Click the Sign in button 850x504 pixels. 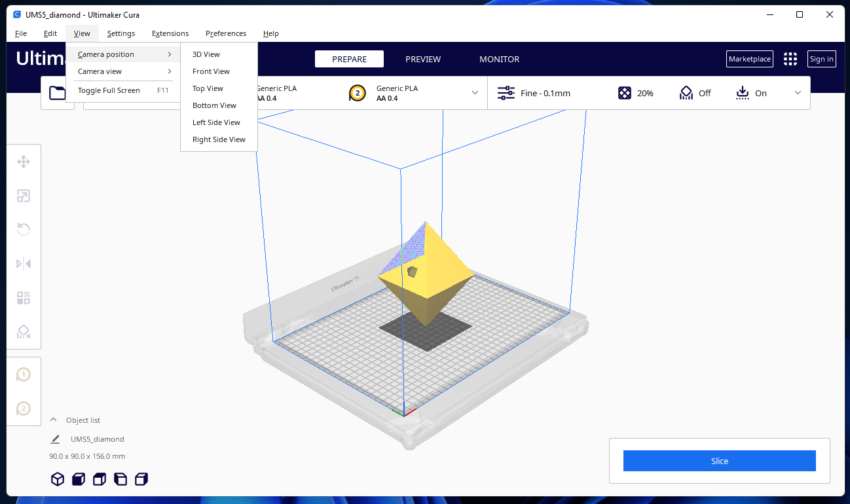point(822,59)
